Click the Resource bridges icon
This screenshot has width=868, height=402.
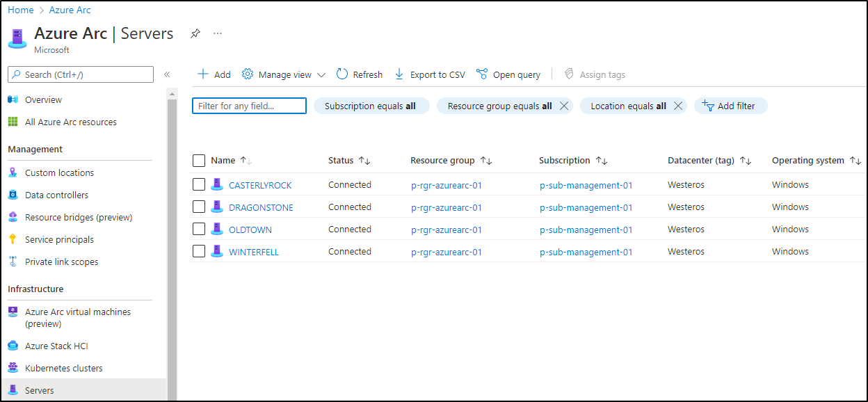13,218
